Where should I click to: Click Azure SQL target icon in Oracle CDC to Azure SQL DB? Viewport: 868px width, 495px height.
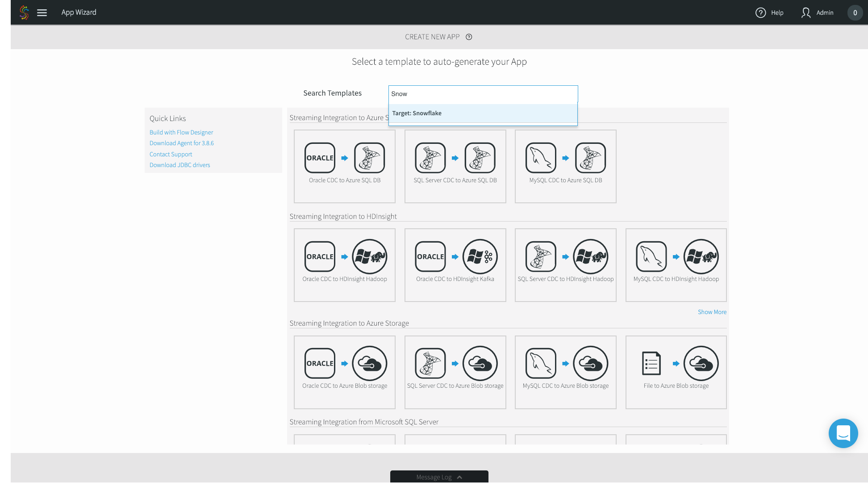[x=369, y=158]
